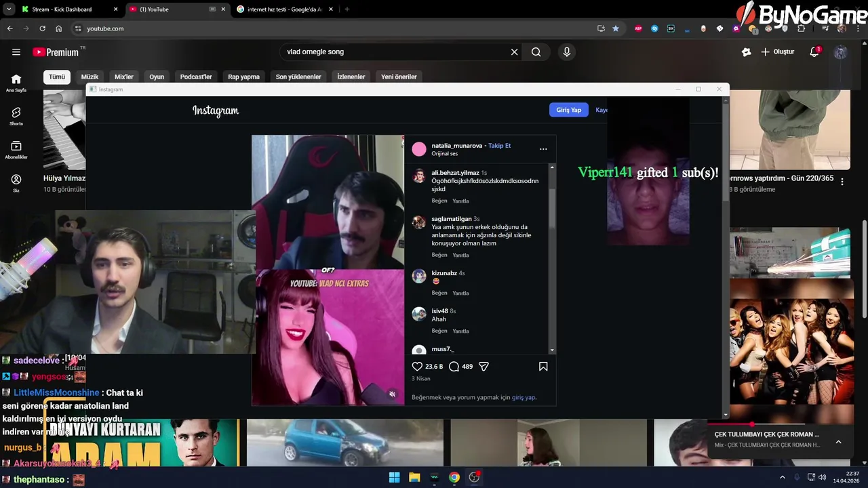Viewport: 868px width, 488px height.
Task: Open Windows Start menu
Action: pyautogui.click(x=394, y=477)
